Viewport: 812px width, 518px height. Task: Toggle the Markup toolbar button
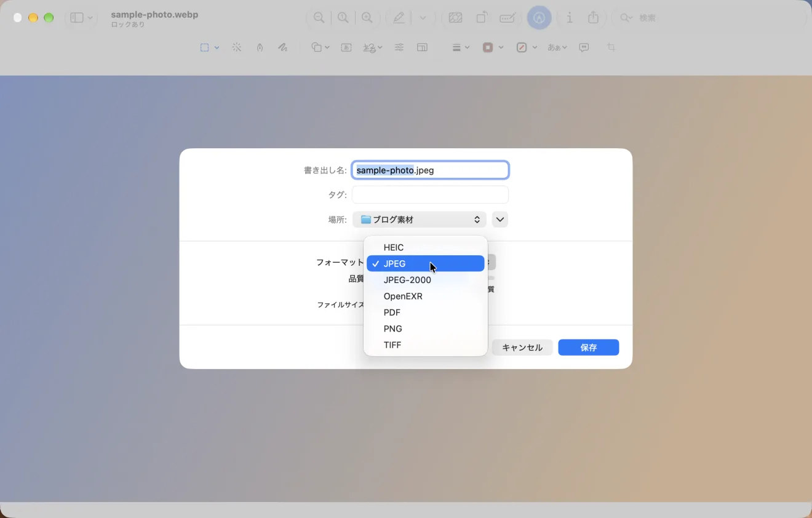point(539,18)
